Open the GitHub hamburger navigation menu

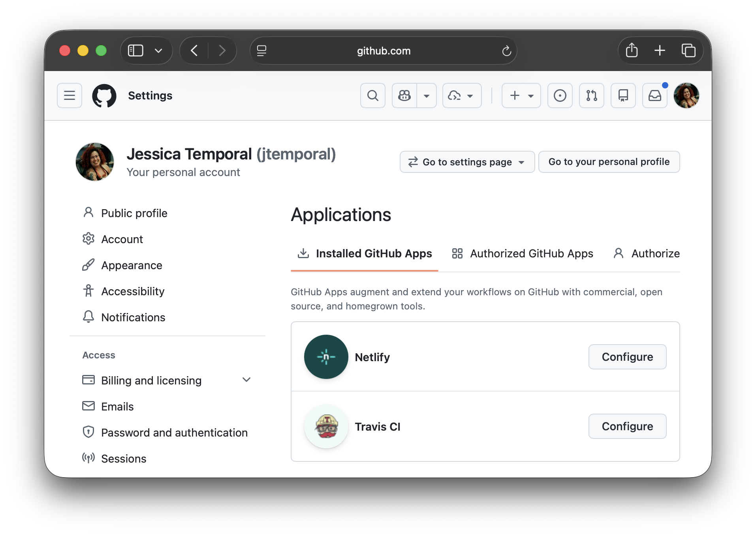[70, 96]
